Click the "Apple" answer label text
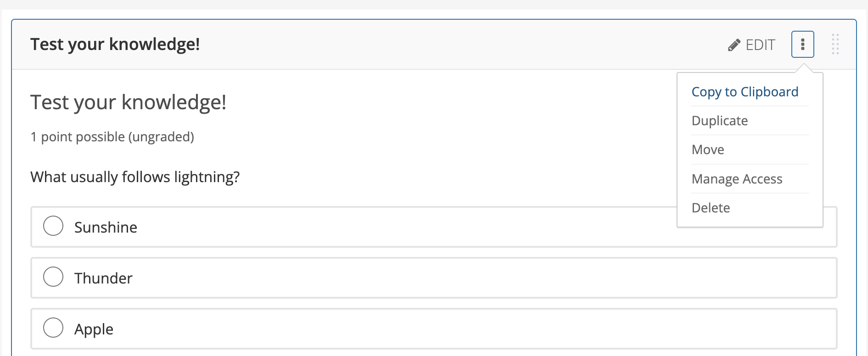This screenshot has height=356, width=868. coord(94,329)
